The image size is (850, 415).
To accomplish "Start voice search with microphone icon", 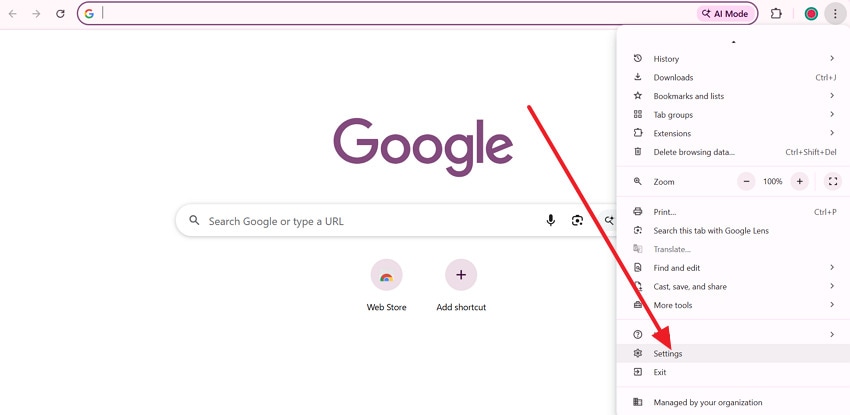I will point(551,221).
